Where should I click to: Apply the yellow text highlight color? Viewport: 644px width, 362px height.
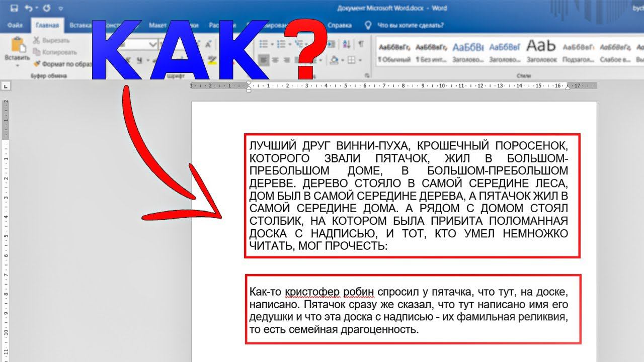click(x=212, y=60)
